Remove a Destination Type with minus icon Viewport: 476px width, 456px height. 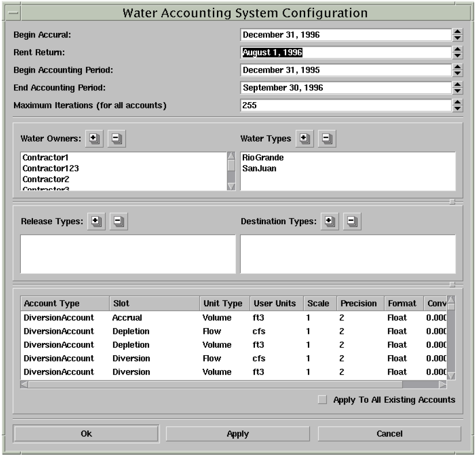pos(352,221)
